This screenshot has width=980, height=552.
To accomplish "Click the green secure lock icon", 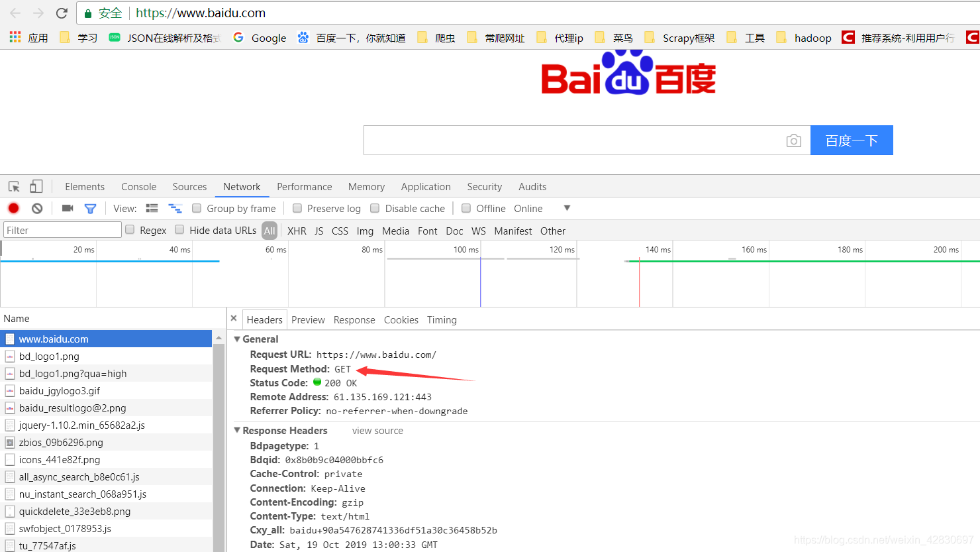I will pyautogui.click(x=87, y=13).
